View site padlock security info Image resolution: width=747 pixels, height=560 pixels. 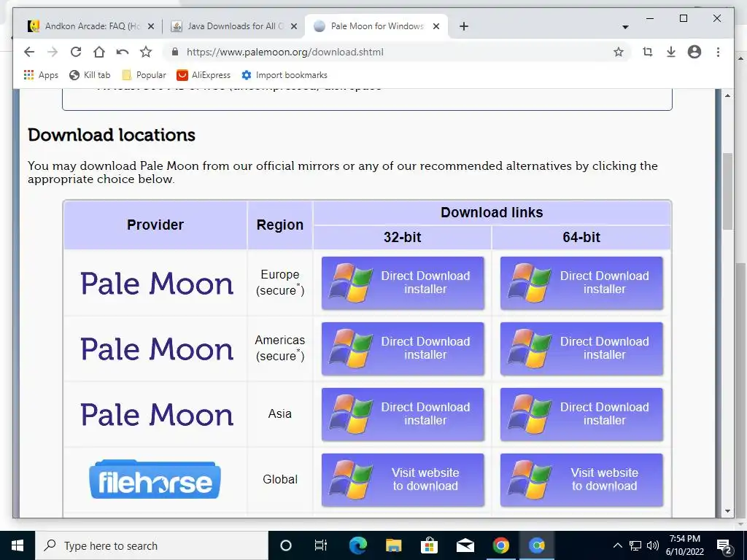click(175, 52)
